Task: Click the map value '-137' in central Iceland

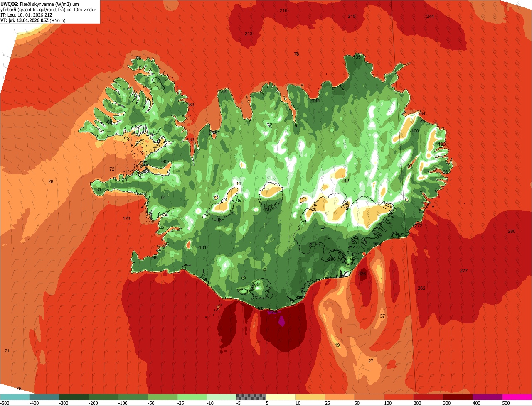Action: pos(267,209)
